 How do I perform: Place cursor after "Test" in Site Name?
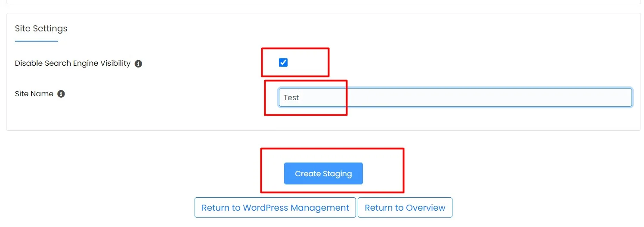(x=299, y=98)
